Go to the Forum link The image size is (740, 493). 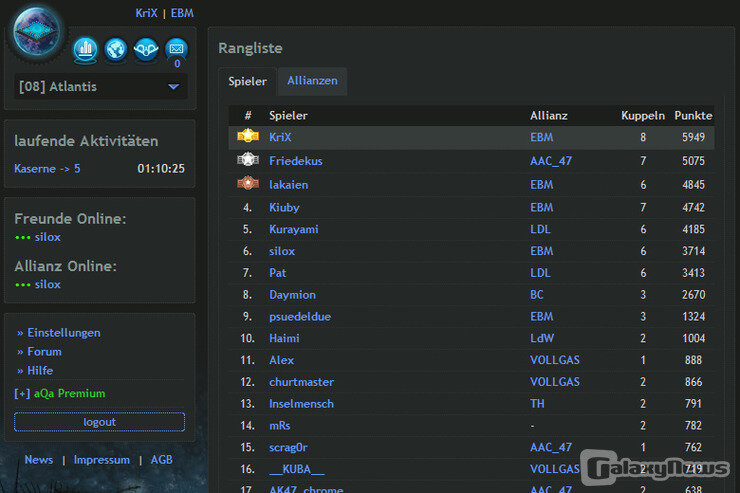44,351
